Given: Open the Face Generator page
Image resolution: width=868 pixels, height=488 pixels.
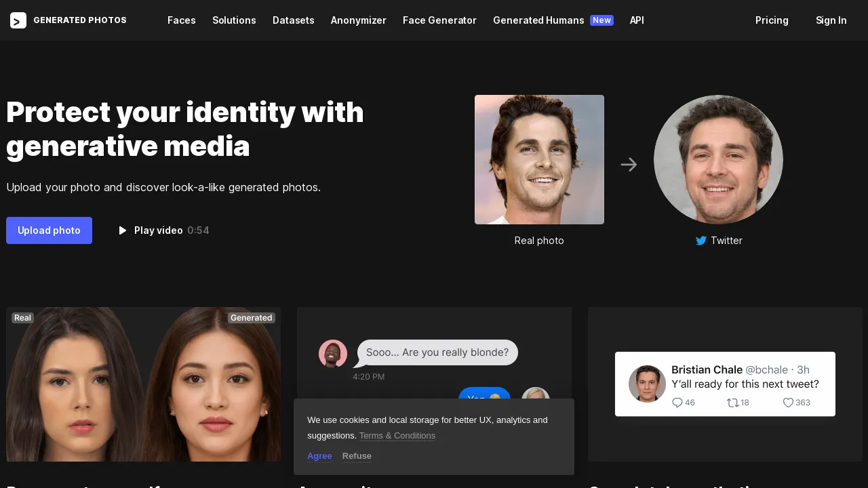Looking at the screenshot, I should [439, 20].
